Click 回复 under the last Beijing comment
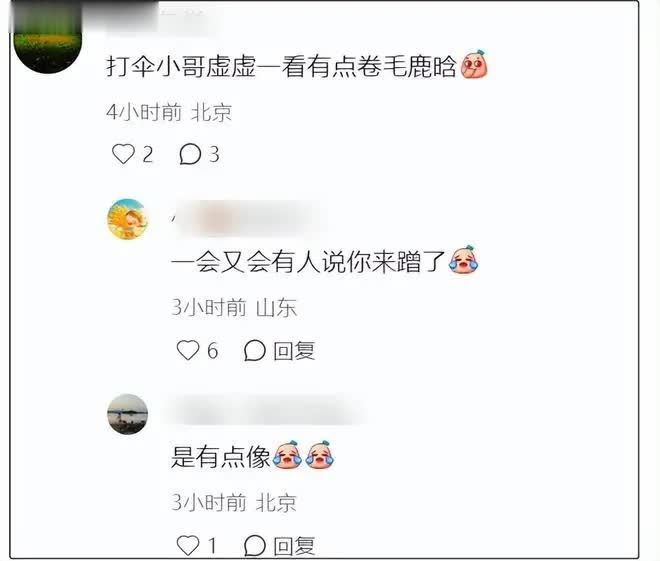The width and height of the screenshot is (660, 561). click(x=294, y=546)
